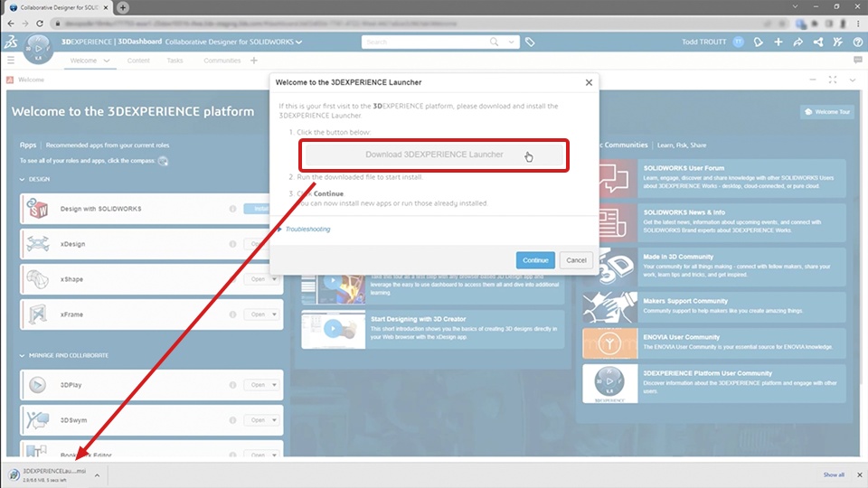Click the search magnifier icon
The image size is (868, 488).
pos(494,42)
